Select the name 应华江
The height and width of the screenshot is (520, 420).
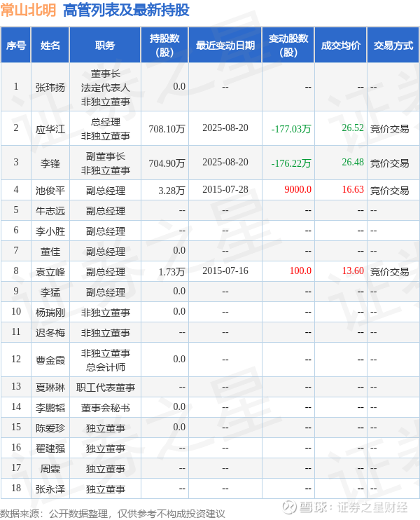point(50,129)
